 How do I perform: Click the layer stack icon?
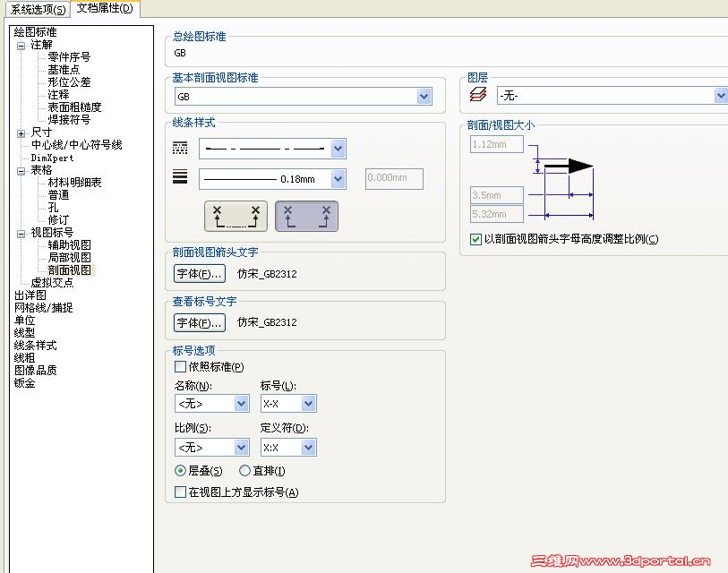click(478, 94)
